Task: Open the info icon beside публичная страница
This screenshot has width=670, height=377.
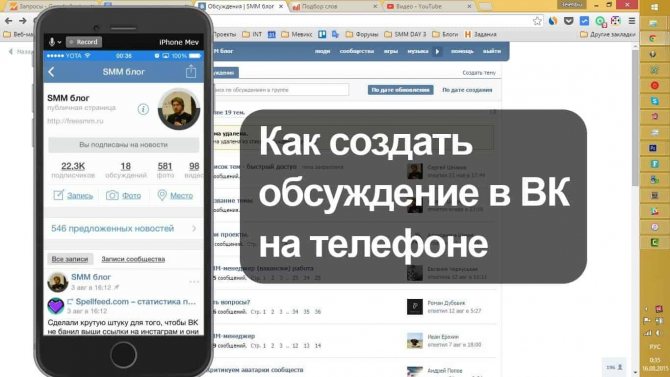Action: click(x=143, y=109)
